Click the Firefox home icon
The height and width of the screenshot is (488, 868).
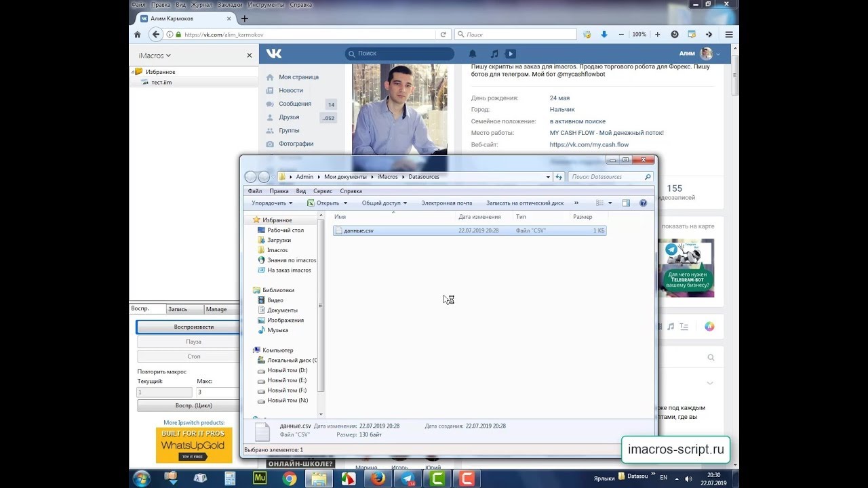coord(138,35)
